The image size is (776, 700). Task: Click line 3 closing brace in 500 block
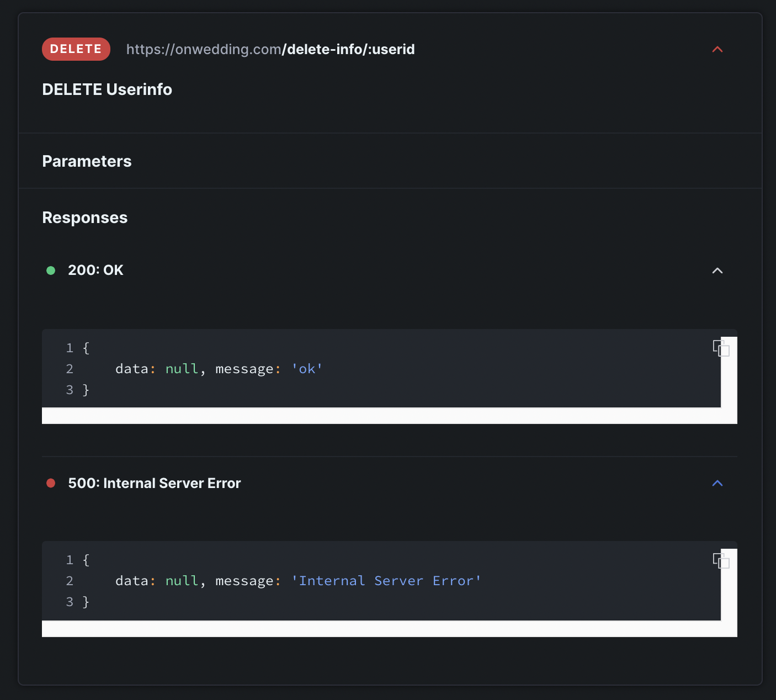(86, 602)
